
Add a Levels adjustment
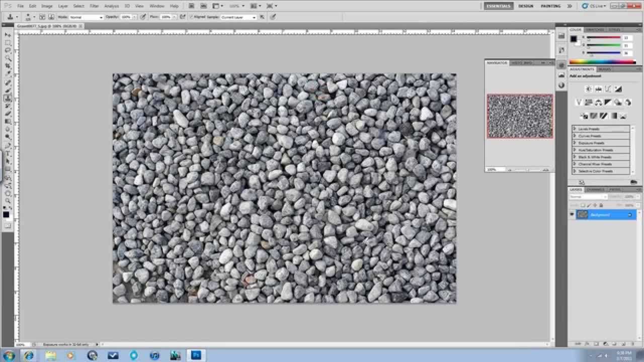coord(598,89)
